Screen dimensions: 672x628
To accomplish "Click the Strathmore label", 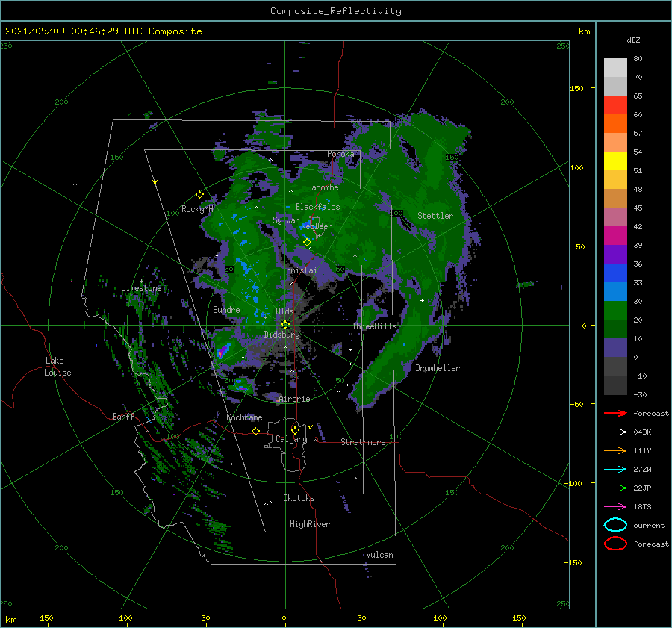I will click(x=363, y=442).
